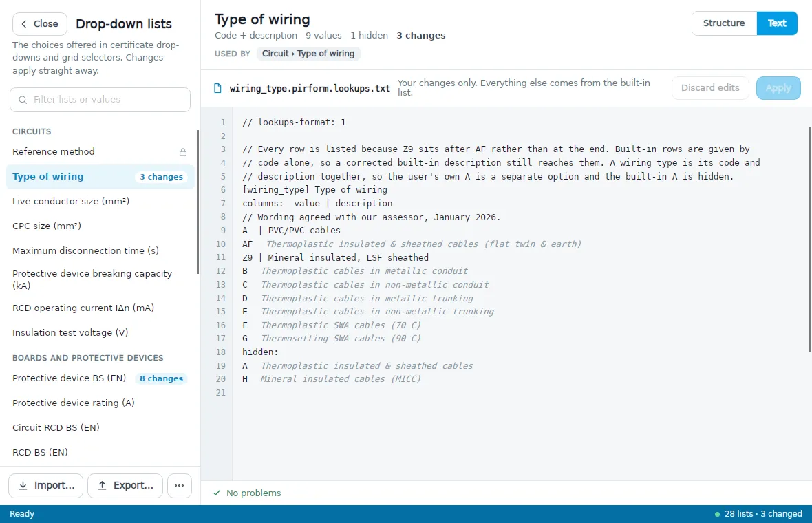Click the file icon beside wiring_type.pirform.lookups.txt

pyautogui.click(x=218, y=88)
